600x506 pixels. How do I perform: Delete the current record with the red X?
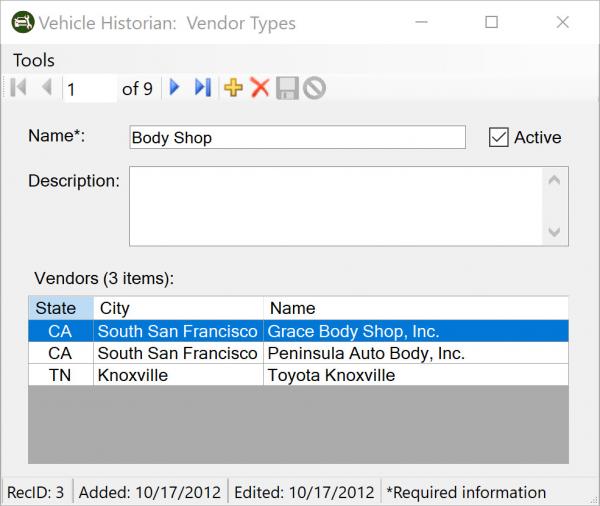tap(260, 88)
